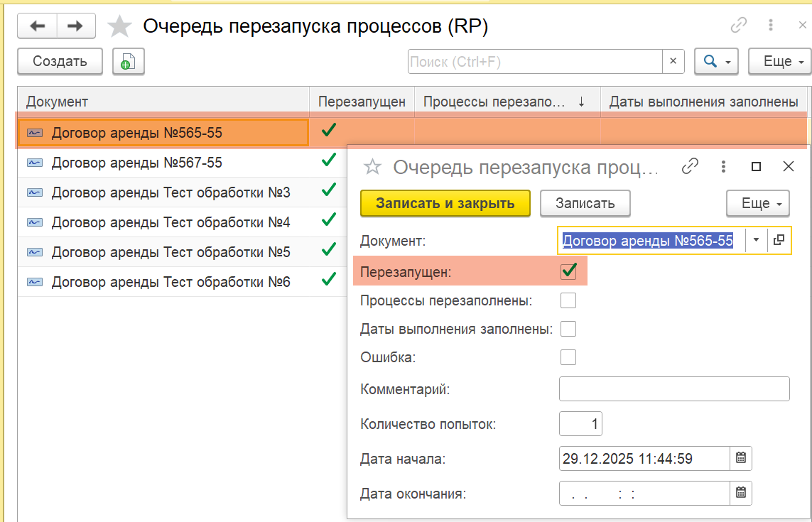Open the Еще menu in dialog

758,204
